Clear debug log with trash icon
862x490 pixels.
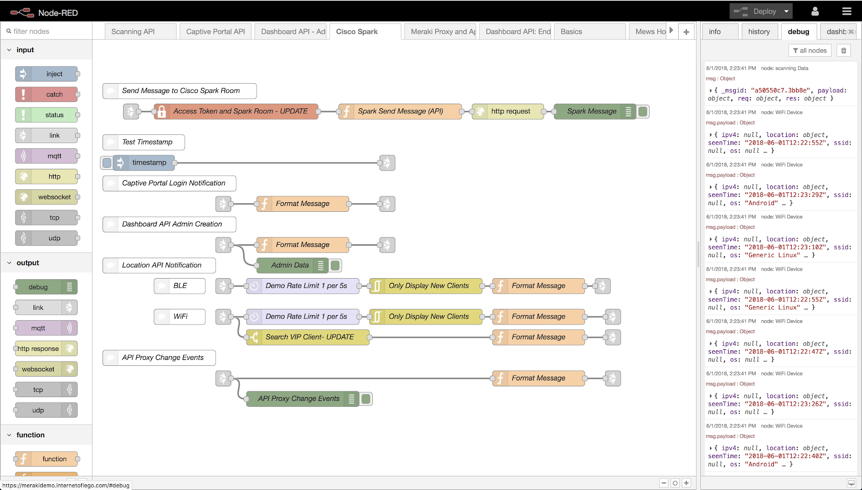844,51
